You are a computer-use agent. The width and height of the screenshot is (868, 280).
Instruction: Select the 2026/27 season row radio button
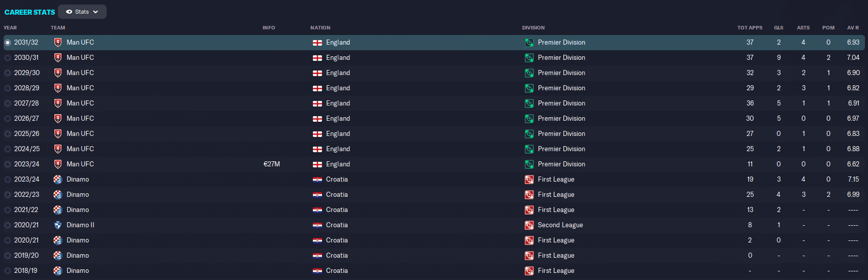[x=8, y=119]
